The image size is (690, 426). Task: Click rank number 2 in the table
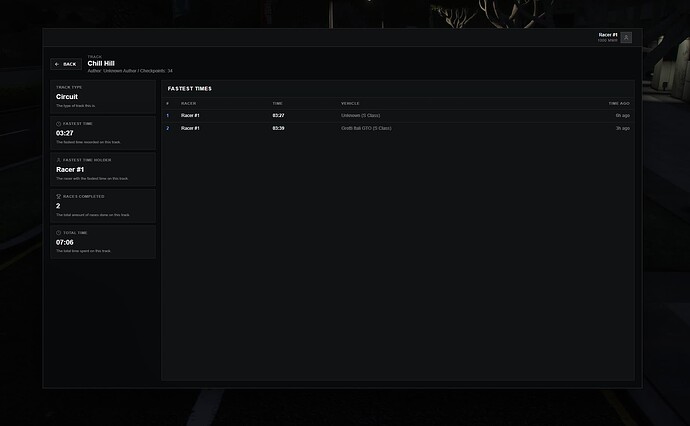point(168,128)
